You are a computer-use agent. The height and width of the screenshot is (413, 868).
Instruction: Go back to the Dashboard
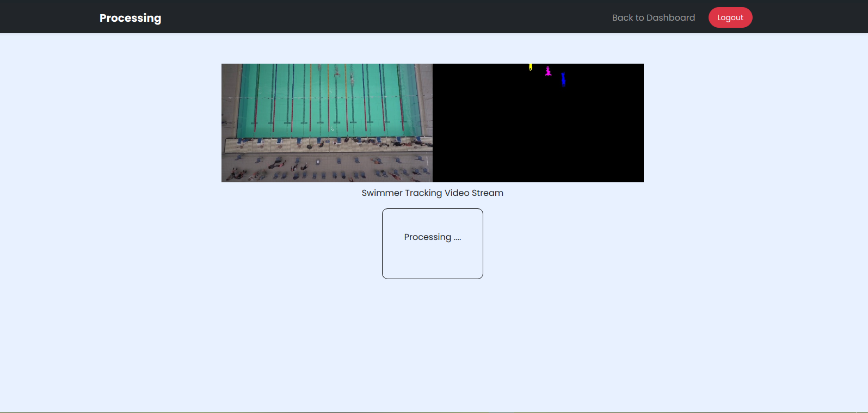pos(653,17)
